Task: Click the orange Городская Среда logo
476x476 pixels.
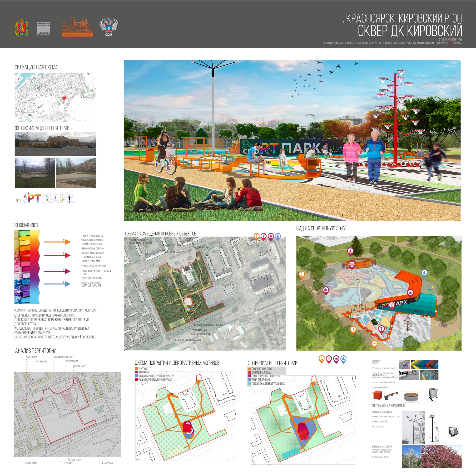Action: (77, 27)
